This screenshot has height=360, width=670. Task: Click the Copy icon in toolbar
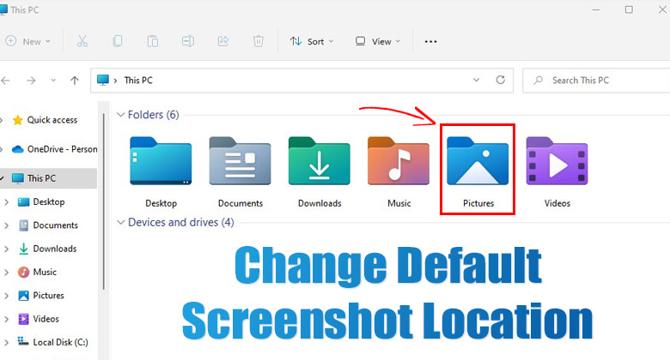[117, 41]
